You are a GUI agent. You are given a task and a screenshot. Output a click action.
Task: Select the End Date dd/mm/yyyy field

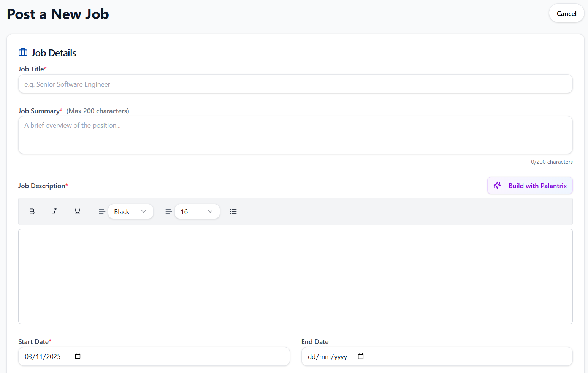[437, 356]
